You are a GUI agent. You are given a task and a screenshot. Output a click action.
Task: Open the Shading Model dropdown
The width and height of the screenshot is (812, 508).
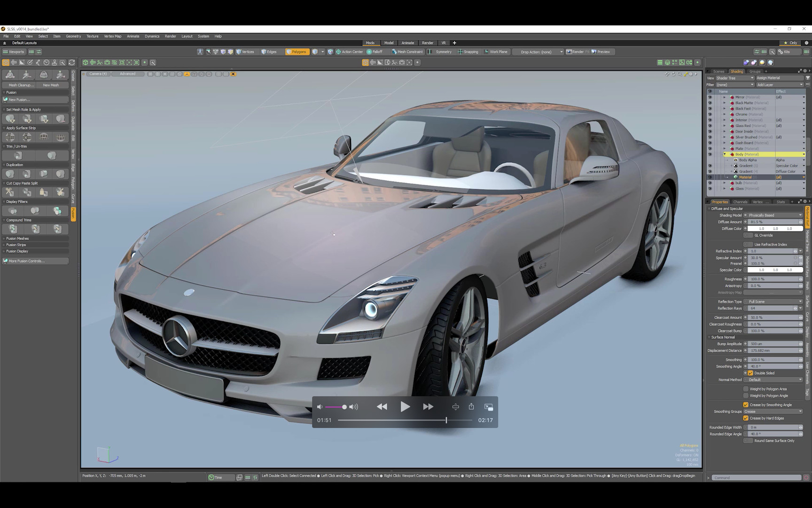775,215
